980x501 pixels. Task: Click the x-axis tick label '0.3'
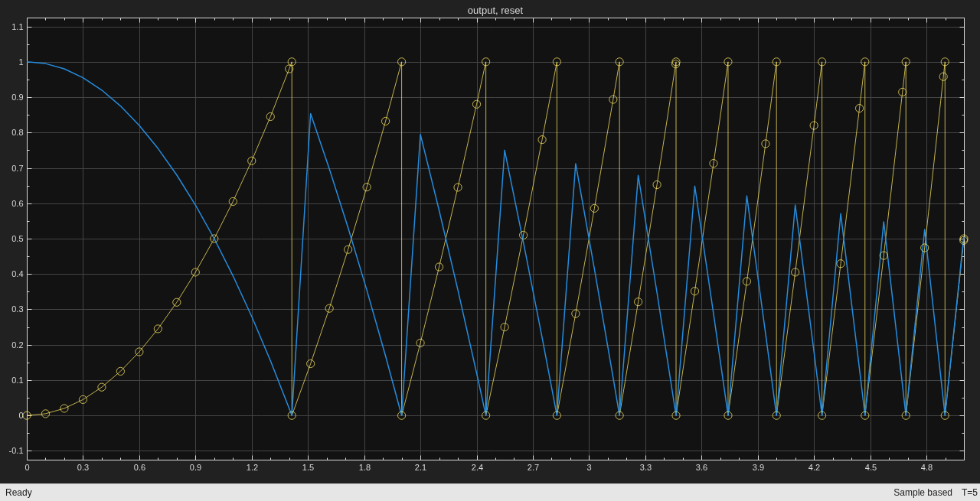(83, 467)
